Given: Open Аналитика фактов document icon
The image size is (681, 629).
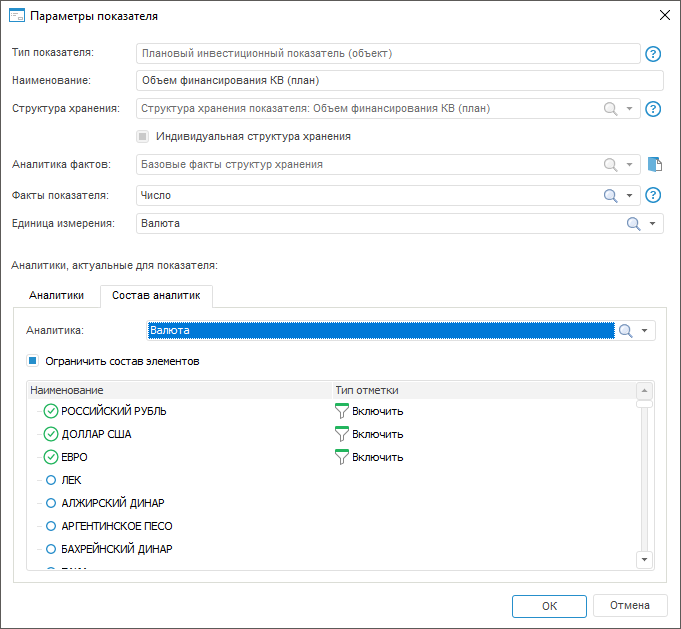Looking at the screenshot, I should pyautogui.click(x=654, y=165).
